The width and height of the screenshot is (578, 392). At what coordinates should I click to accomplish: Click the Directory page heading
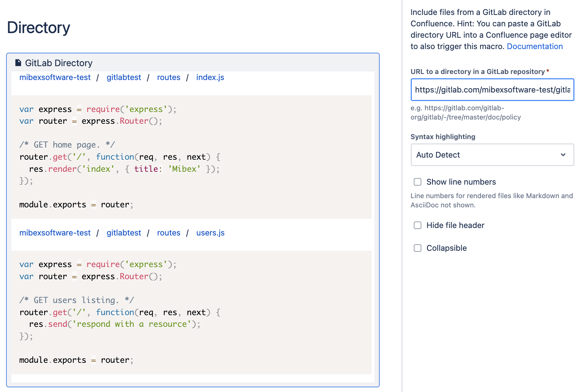pyautogui.click(x=38, y=28)
